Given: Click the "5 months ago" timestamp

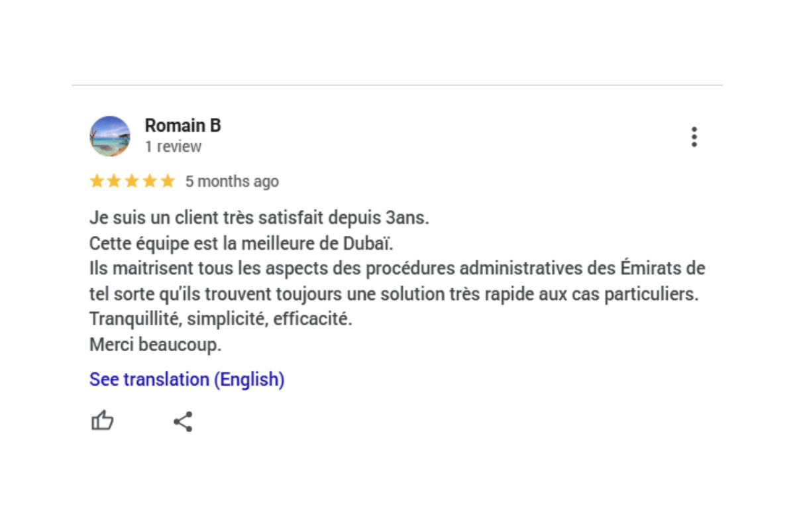Looking at the screenshot, I should [x=232, y=182].
